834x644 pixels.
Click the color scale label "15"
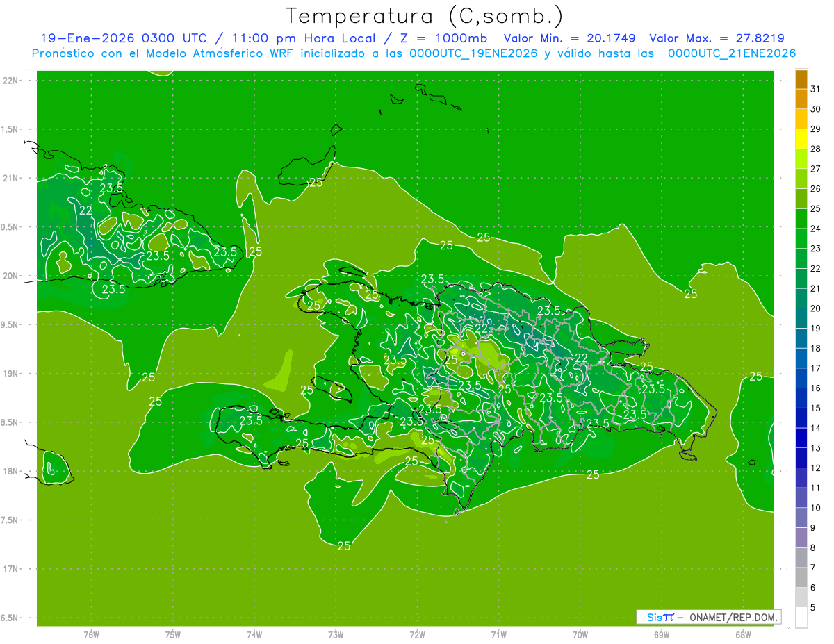pyautogui.click(x=816, y=408)
